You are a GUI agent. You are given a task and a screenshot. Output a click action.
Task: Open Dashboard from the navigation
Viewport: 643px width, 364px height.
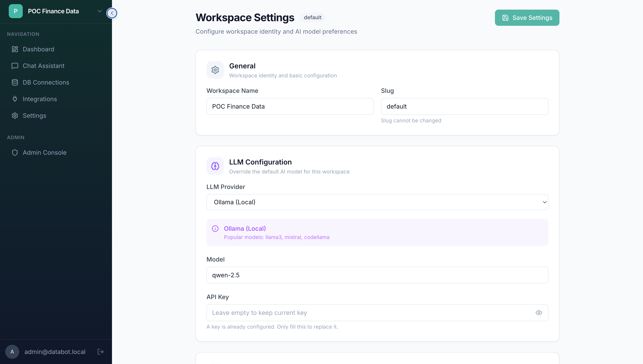56,49
